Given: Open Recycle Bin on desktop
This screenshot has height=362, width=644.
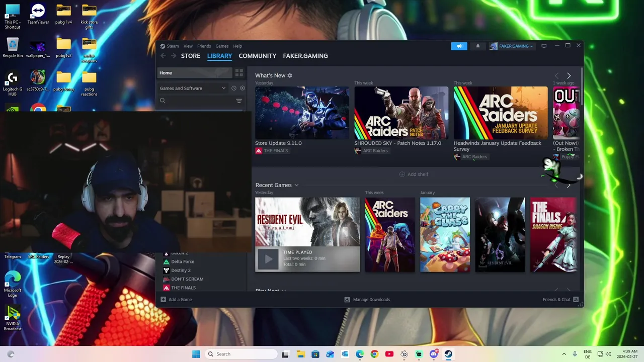Looking at the screenshot, I should [x=13, y=48].
